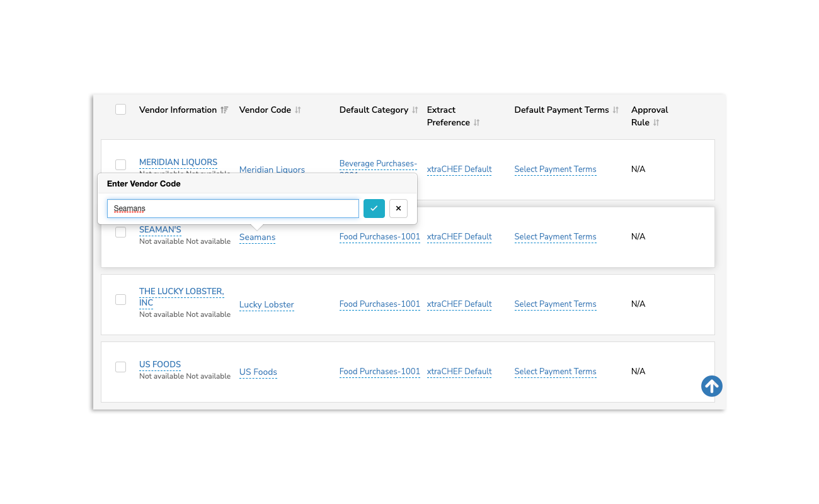Sort the Vendor Code column
This screenshot has height=504, width=819.
[297, 110]
